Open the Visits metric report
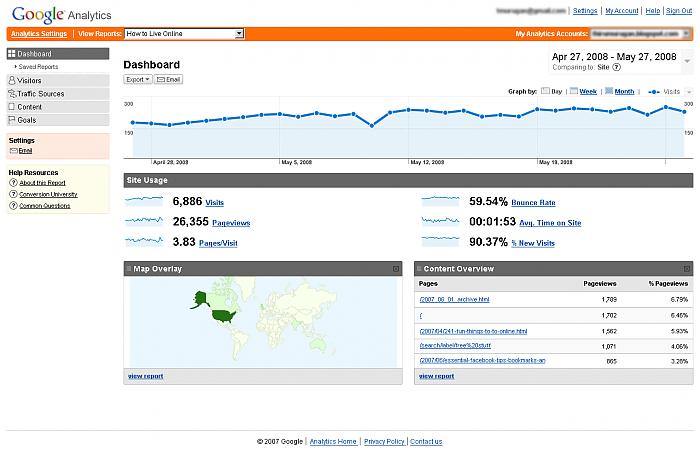The width and height of the screenshot is (700, 452). pos(214,202)
